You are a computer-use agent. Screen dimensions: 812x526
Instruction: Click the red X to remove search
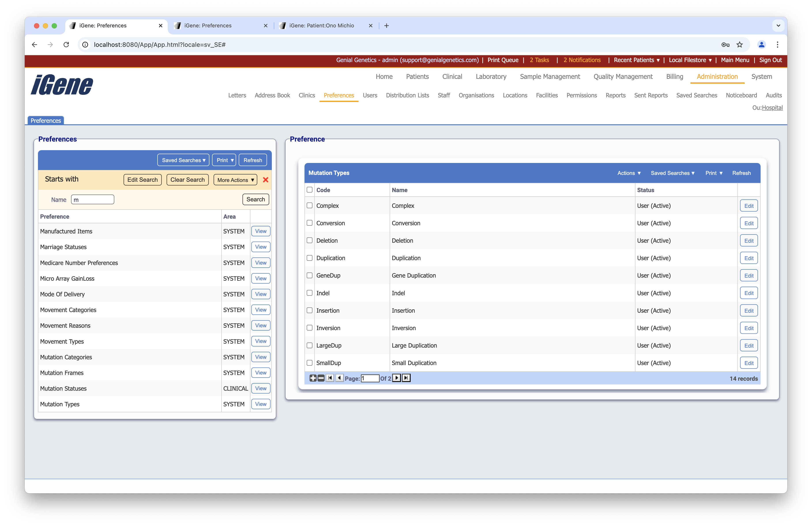click(265, 180)
